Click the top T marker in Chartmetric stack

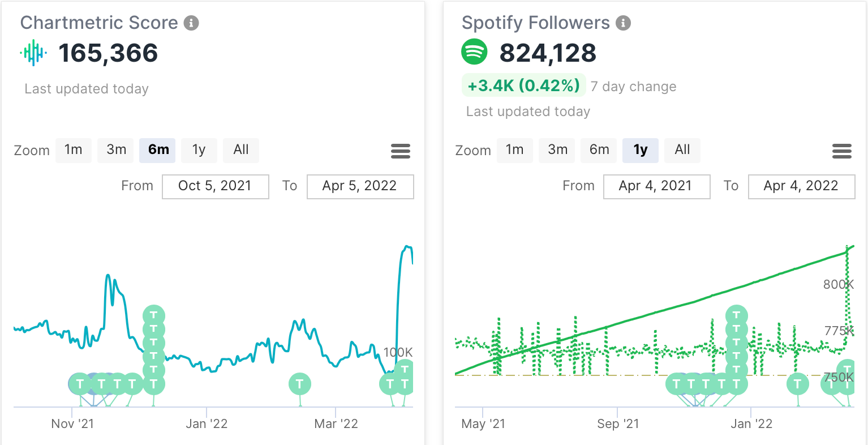[x=154, y=315]
